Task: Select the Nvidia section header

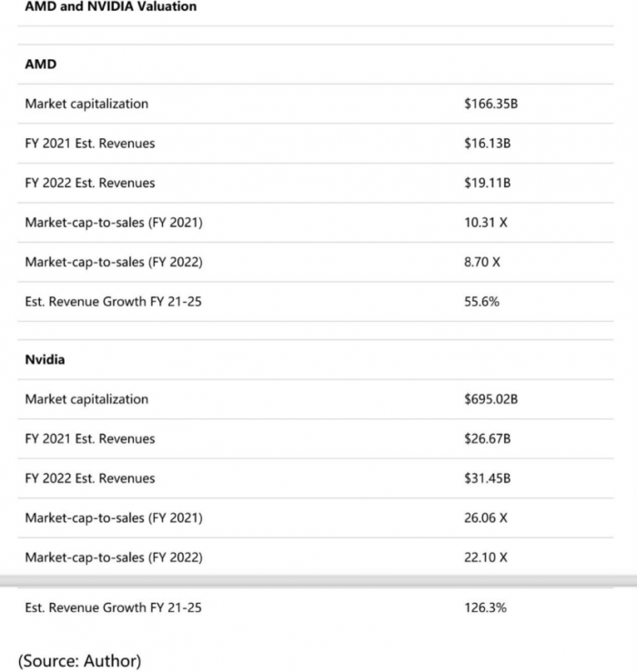Action: click(45, 359)
